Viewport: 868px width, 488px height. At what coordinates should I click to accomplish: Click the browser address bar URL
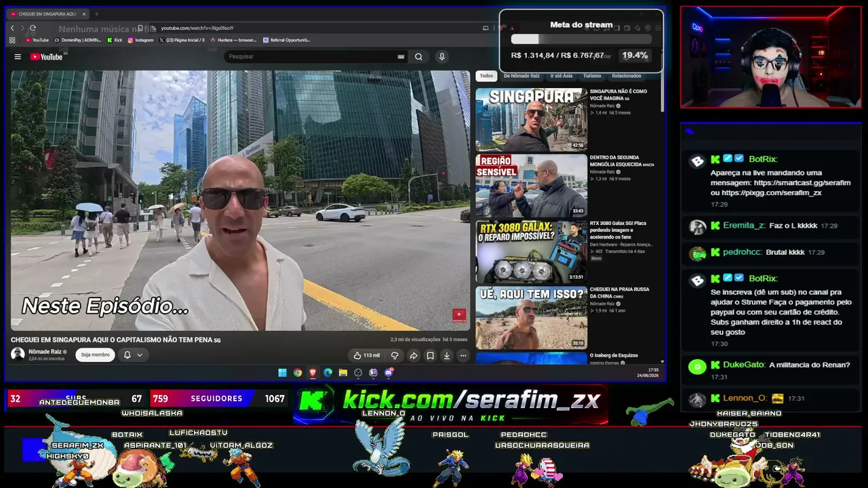point(197,28)
